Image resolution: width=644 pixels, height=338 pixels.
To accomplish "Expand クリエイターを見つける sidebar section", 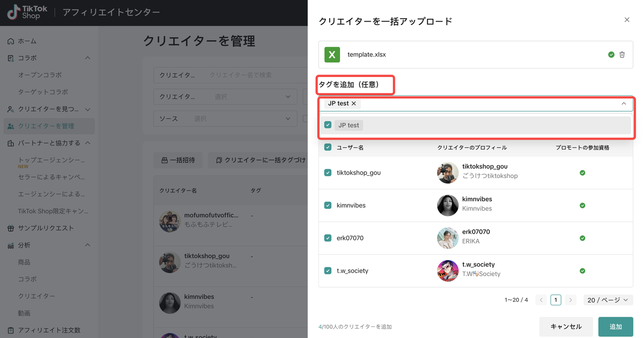I will (x=88, y=109).
